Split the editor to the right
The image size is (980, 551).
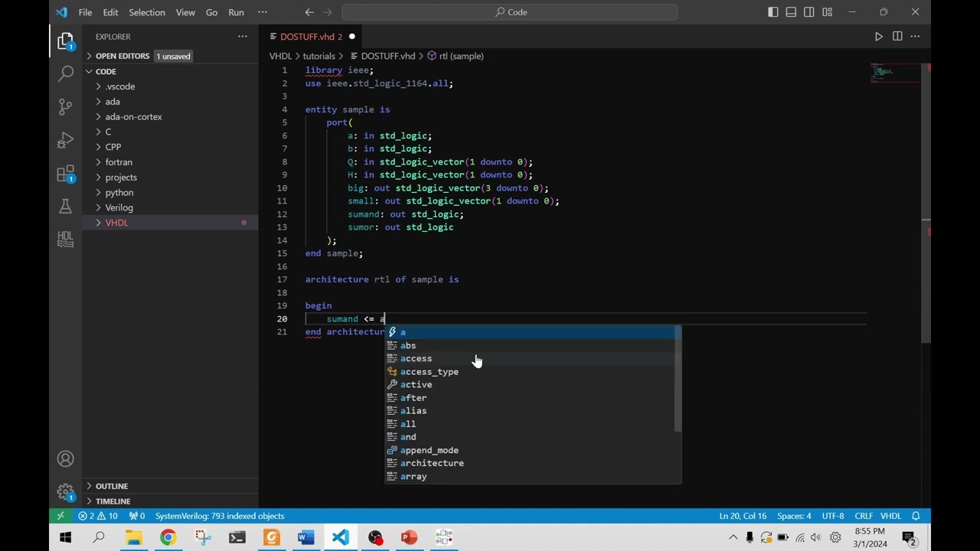897,37
